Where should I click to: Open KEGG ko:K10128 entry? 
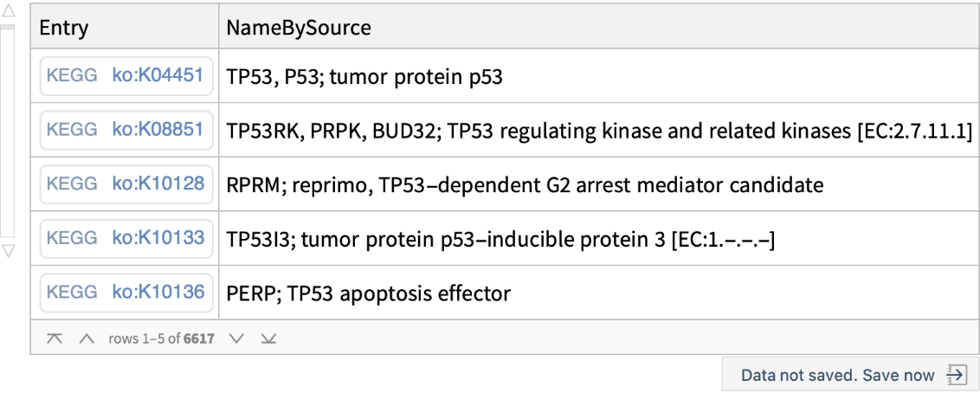tap(126, 184)
